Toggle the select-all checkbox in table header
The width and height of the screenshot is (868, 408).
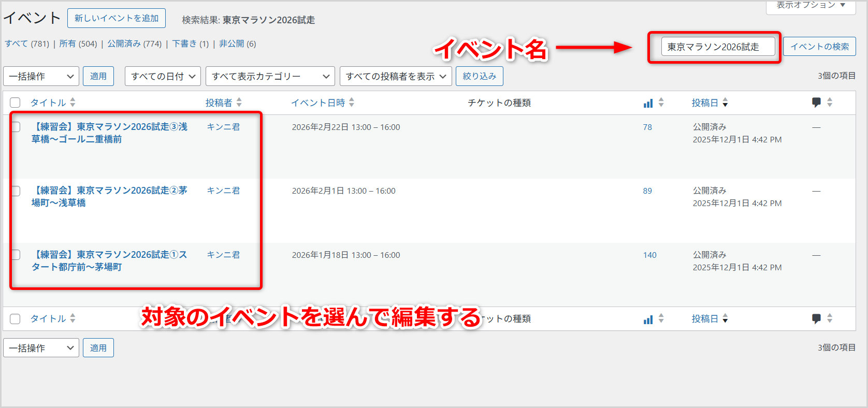[x=15, y=103]
